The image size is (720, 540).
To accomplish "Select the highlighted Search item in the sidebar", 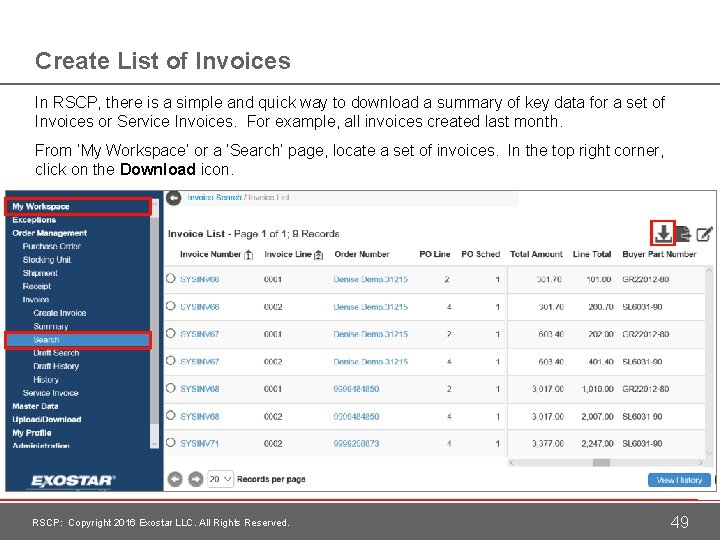I will click(x=78, y=340).
